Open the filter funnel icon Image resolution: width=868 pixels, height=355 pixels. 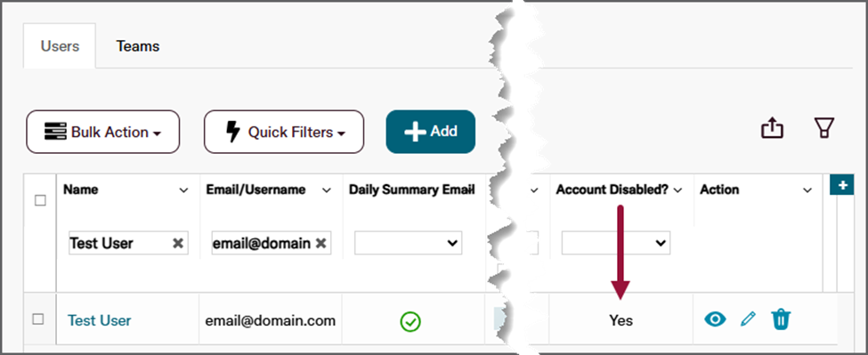(823, 128)
